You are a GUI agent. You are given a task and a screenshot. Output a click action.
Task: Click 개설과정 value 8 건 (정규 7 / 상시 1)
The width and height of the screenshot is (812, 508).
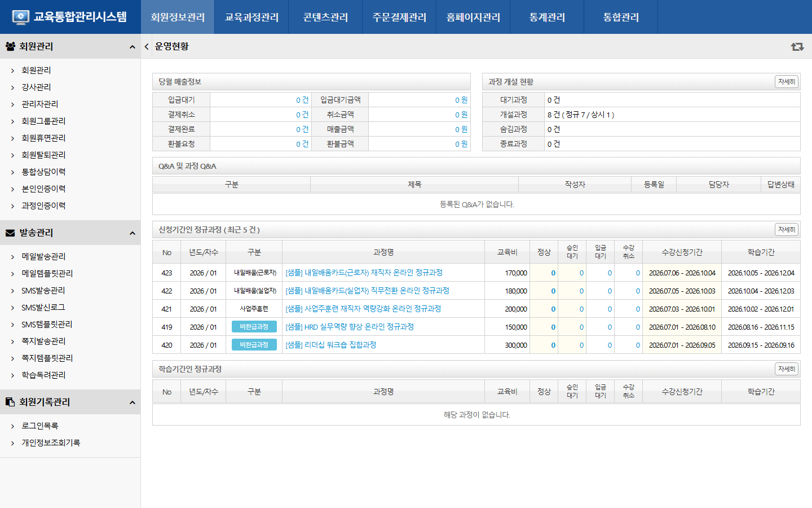(x=581, y=115)
